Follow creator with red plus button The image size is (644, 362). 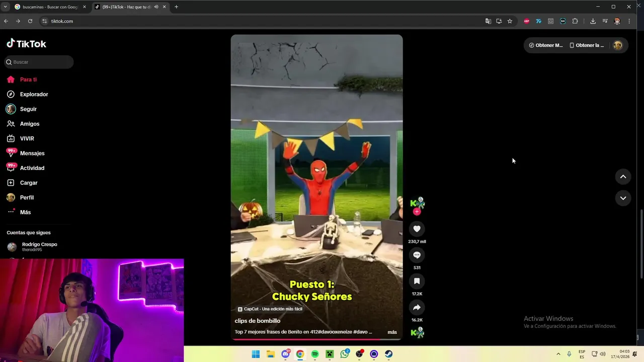point(417,212)
